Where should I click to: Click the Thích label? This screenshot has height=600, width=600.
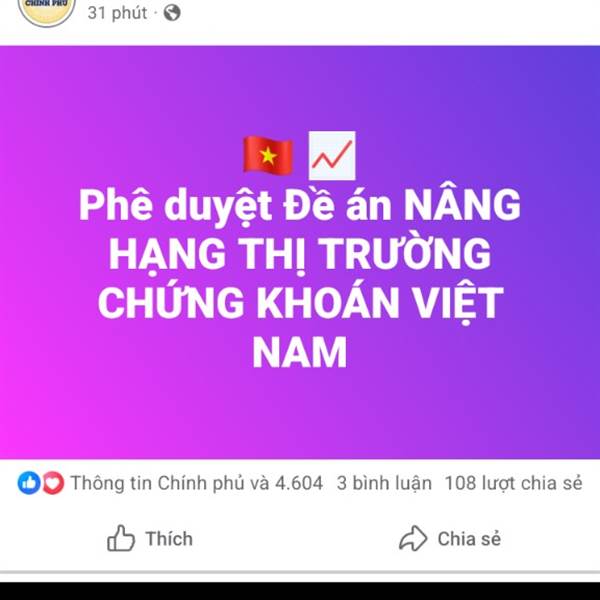169,539
